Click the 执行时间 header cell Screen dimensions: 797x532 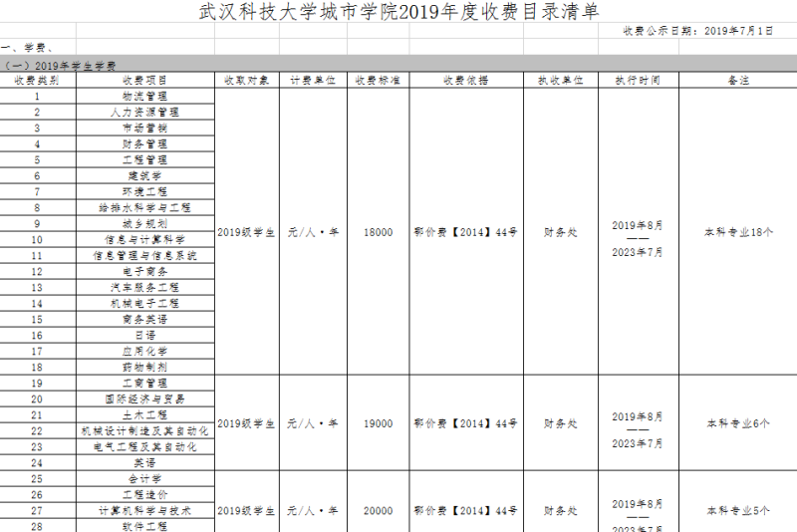coord(638,80)
